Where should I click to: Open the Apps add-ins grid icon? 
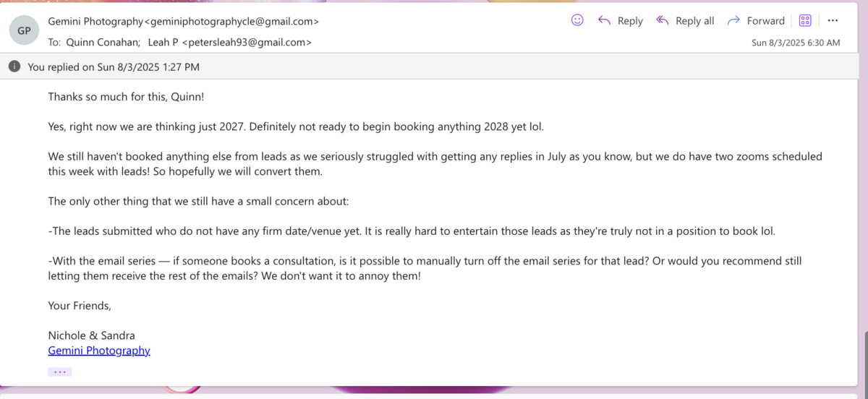[805, 21]
